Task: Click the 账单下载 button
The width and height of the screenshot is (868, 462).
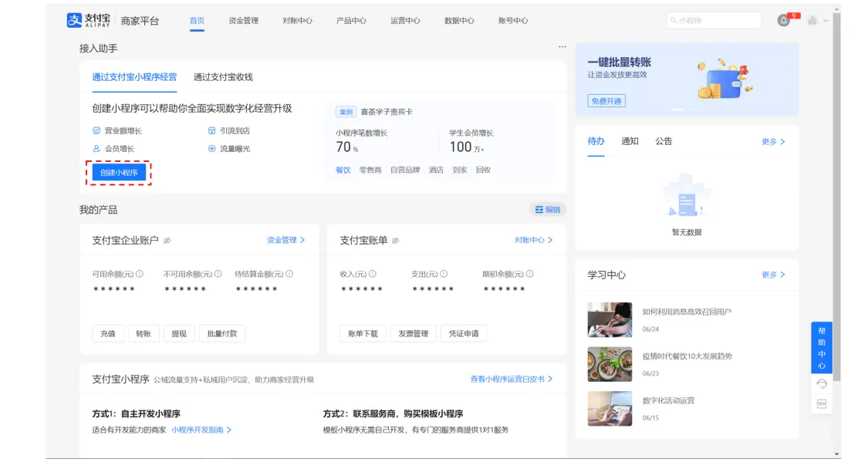Action: (x=363, y=334)
